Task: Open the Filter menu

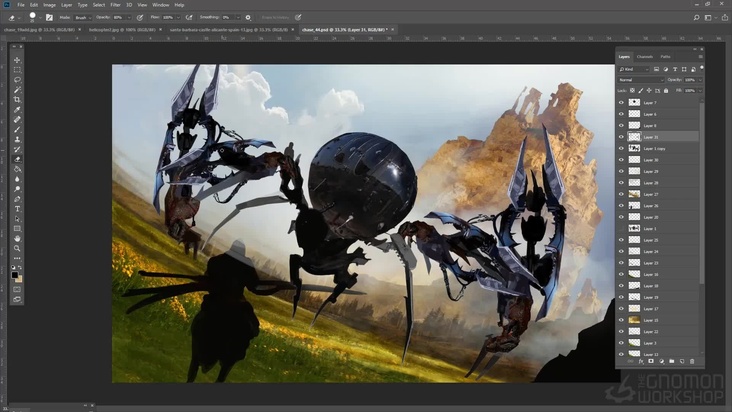Action: pos(116,5)
